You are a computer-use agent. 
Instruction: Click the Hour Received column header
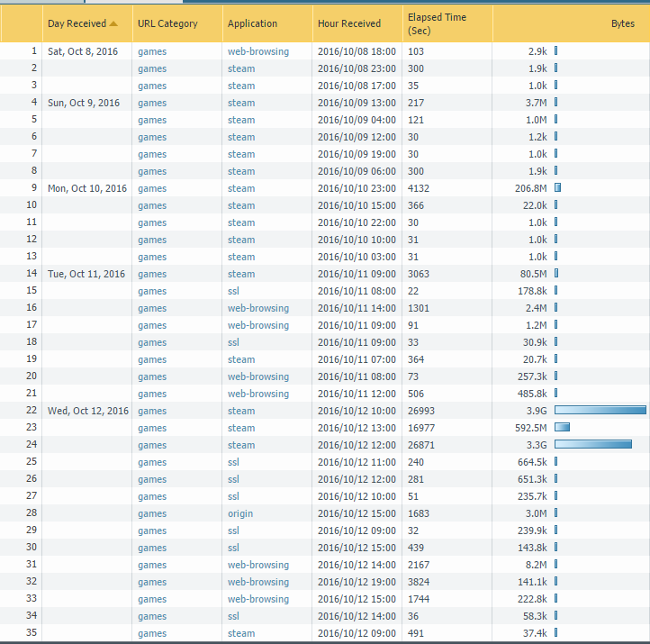(349, 23)
